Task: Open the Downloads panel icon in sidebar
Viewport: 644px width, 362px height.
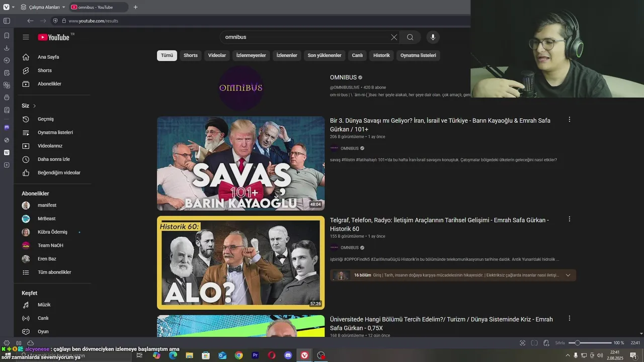Action: tap(7, 48)
